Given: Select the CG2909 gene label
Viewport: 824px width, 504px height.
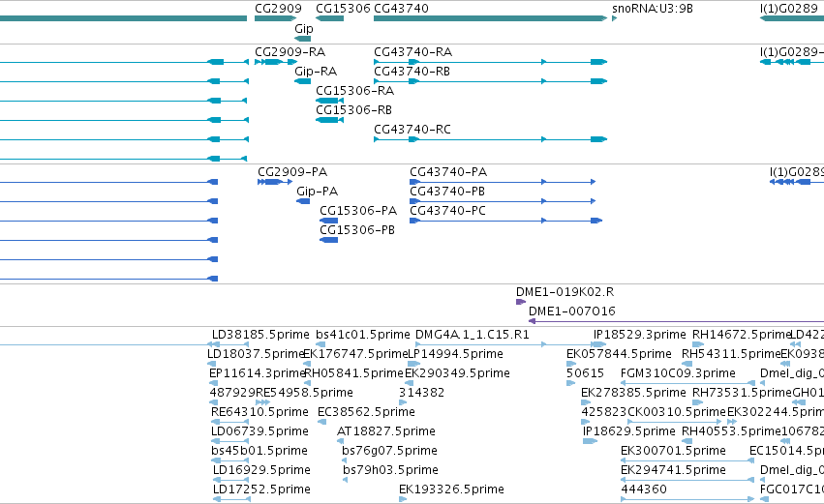Looking at the screenshot, I should click(278, 9).
